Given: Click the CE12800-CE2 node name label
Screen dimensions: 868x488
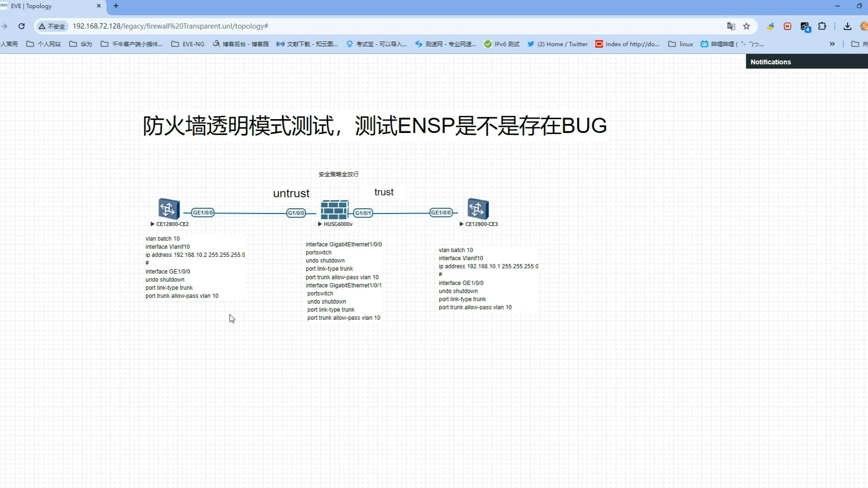Looking at the screenshot, I should (173, 224).
